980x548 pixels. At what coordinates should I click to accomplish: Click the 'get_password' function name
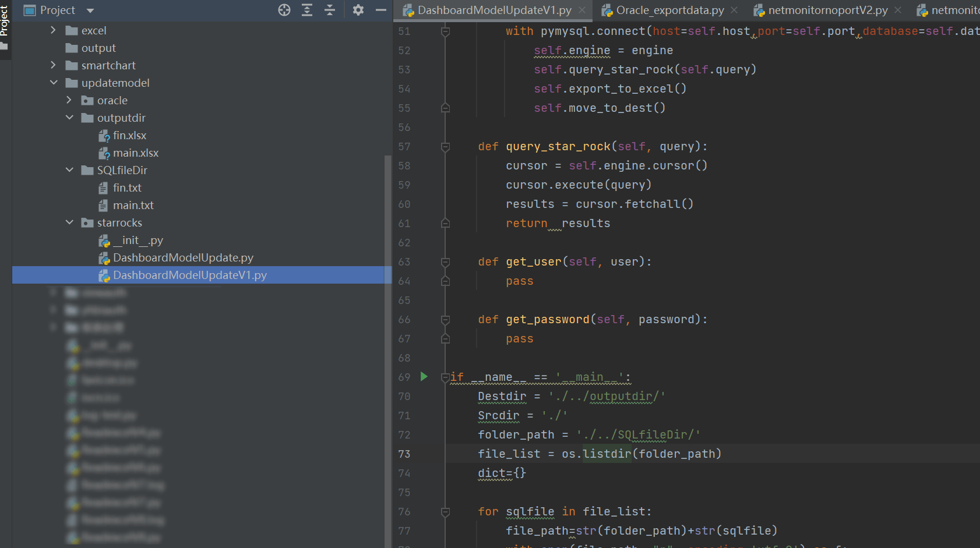[547, 319]
